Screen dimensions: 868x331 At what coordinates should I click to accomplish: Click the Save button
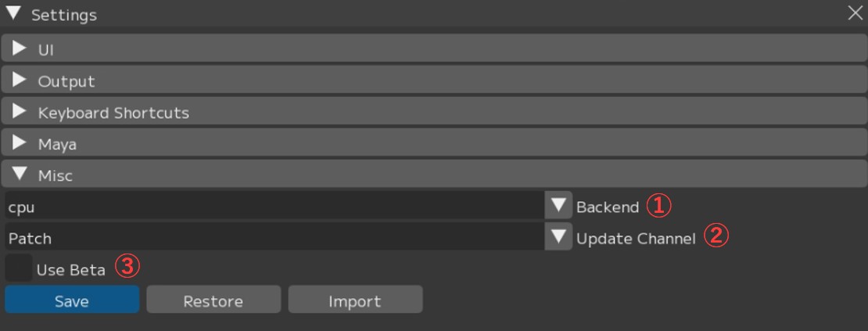coord(72,300)
